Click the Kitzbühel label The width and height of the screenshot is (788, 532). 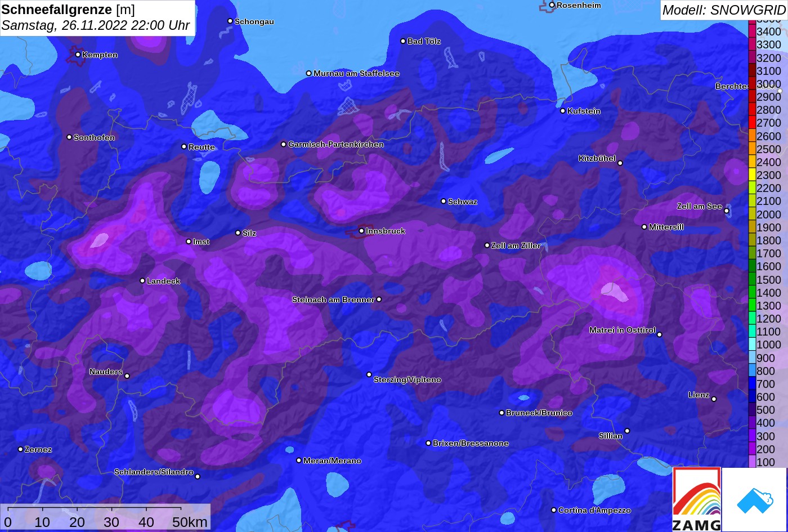[x=597, y=158]
